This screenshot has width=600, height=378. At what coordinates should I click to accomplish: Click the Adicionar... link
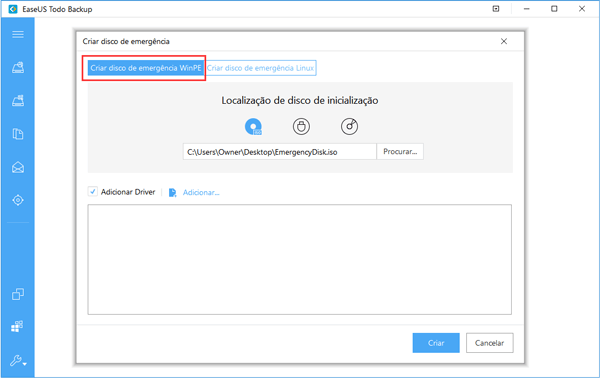[x=201, y=192]
